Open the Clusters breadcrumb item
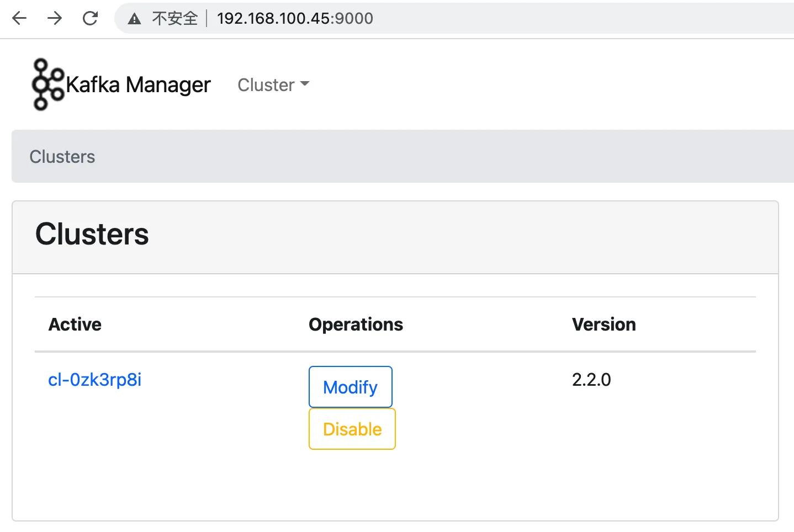The image size is (794, 532). tap(62, 156)
